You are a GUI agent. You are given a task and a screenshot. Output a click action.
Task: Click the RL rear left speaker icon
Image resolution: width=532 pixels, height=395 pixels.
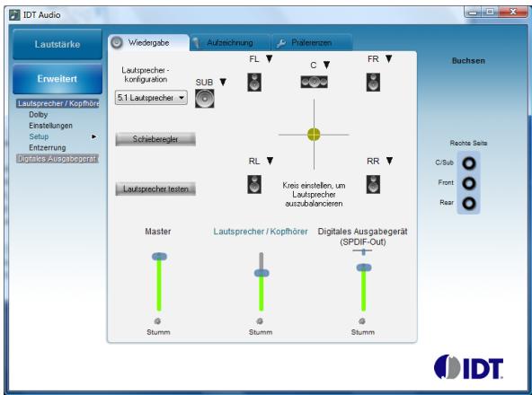point(254,184)
